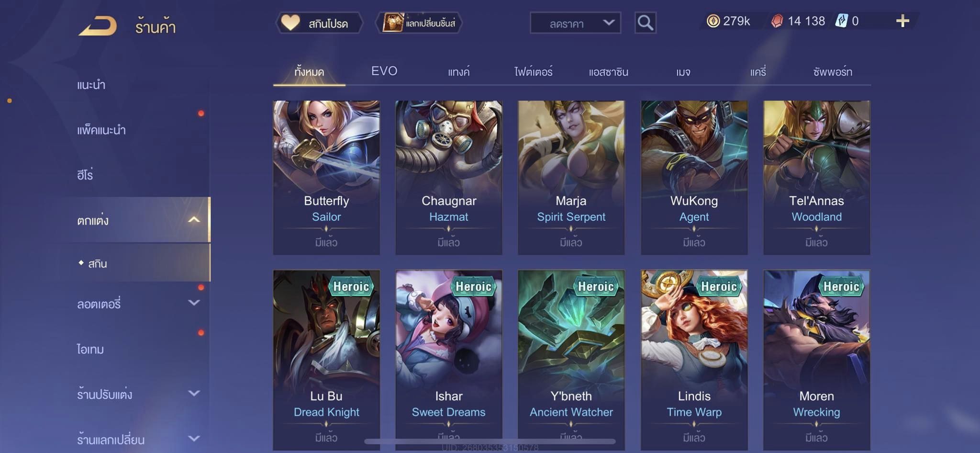The height and width of the screenshot is (453, 980).
Task: Click the back arrow icon
Action: [98, 25]
